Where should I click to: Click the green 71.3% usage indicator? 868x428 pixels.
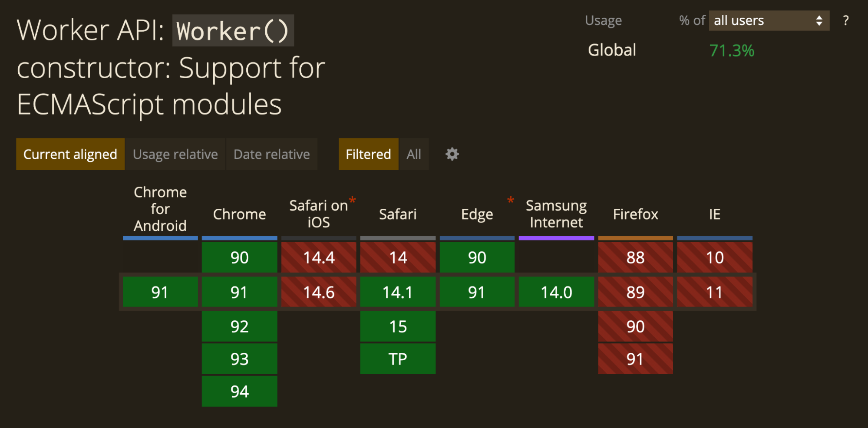click(732, 51)
